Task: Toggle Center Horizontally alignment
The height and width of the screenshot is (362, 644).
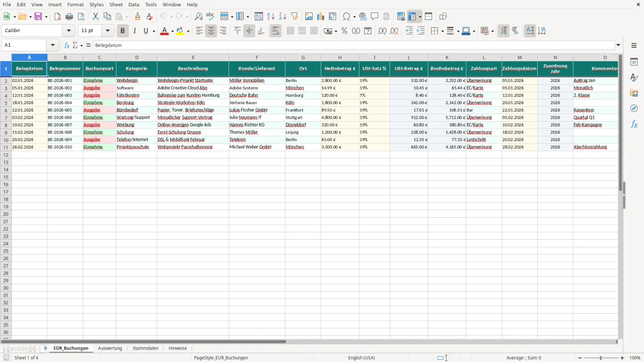Action: (211, 31)
